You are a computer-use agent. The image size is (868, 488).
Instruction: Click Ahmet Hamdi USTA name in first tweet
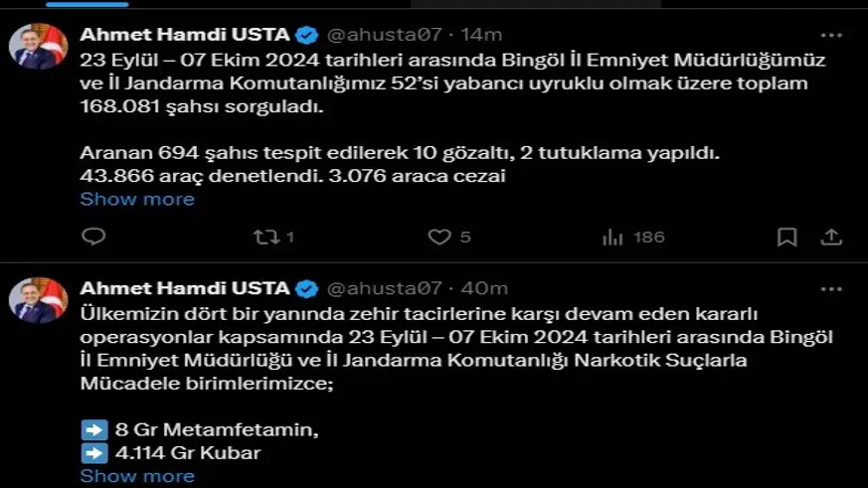click(184, 35)
